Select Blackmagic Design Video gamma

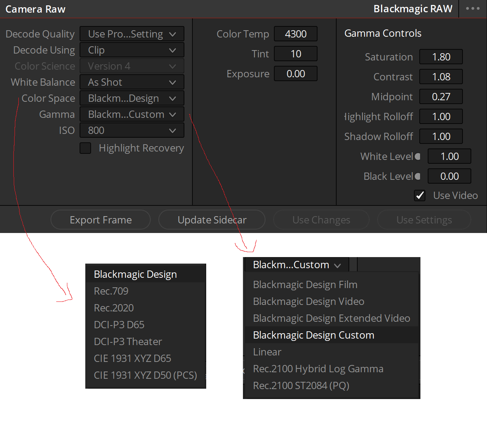[x=331, y=301]
